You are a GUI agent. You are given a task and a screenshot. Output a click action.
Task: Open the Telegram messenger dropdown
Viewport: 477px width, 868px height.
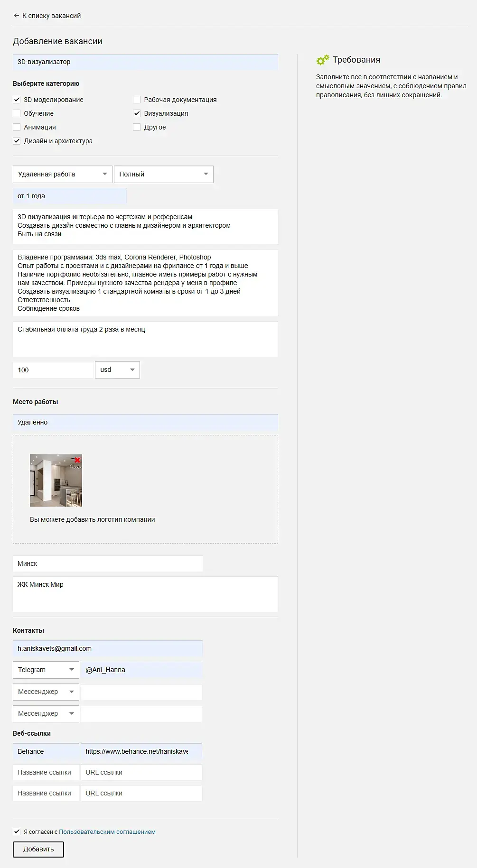(x=46, y=670)
